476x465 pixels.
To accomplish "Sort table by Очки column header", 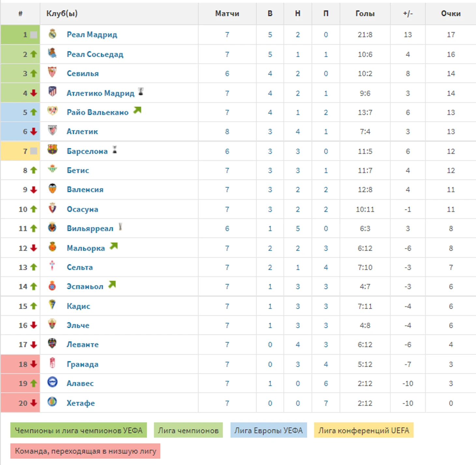I will pyautogui.click(x=451, y=13).
